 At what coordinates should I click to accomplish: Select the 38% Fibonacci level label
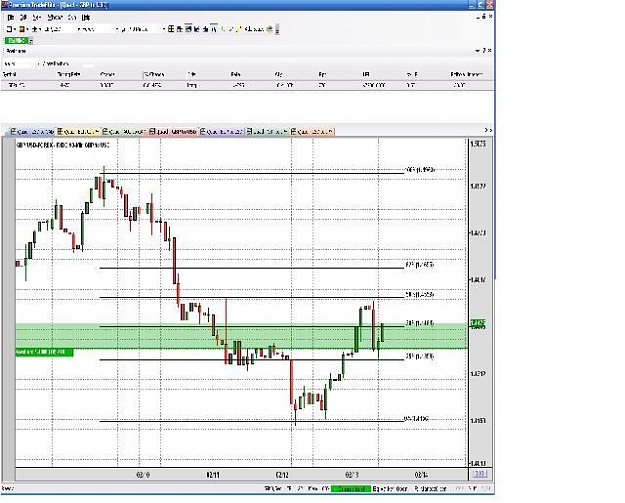click(x=420, y=323)
